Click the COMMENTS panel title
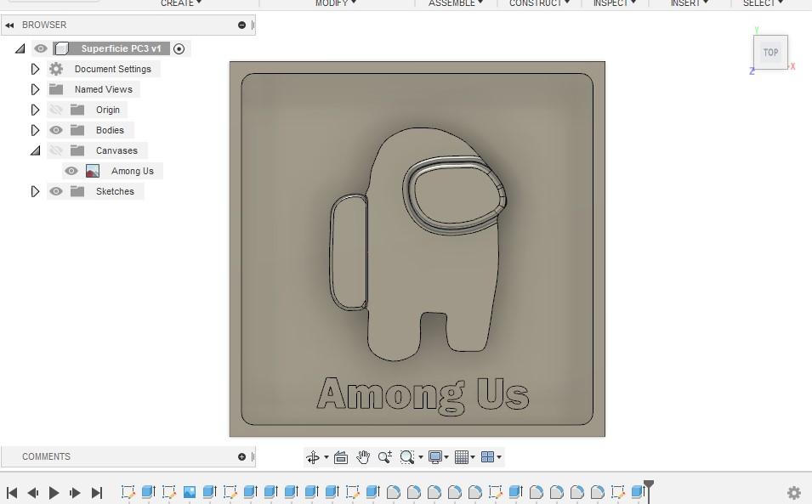Viewport: 812px width, 504px height. 46,456
